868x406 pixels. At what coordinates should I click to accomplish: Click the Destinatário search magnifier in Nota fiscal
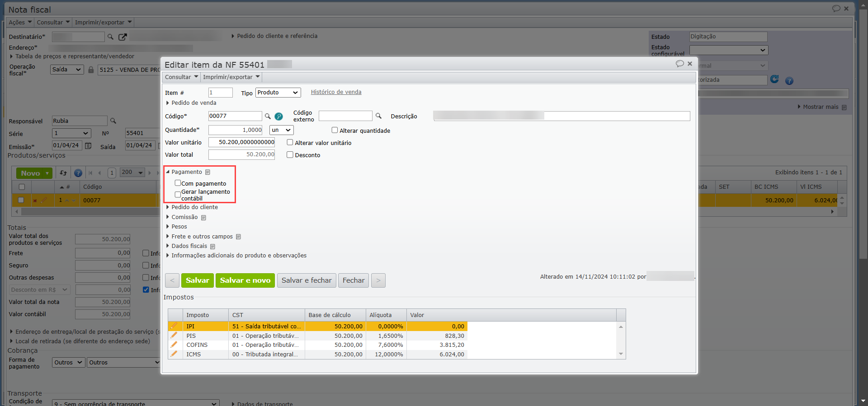pyautogui.click(x=110, y=37)
